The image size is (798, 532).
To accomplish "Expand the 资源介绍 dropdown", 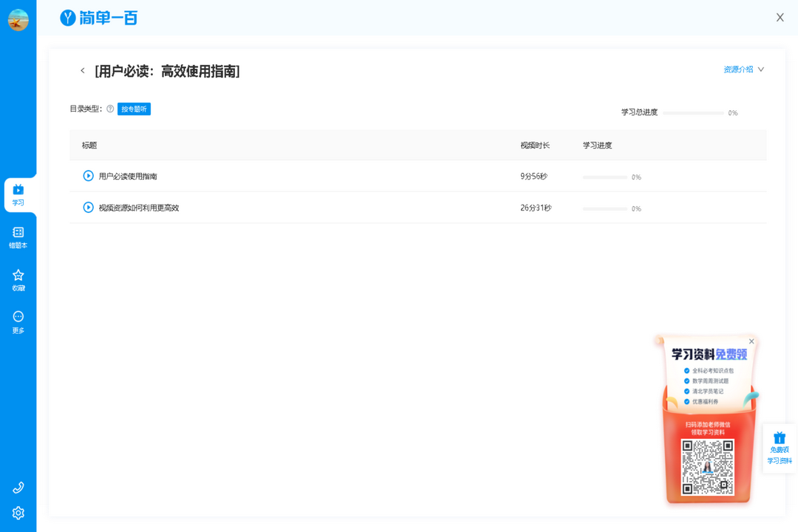I will [743, 67].
